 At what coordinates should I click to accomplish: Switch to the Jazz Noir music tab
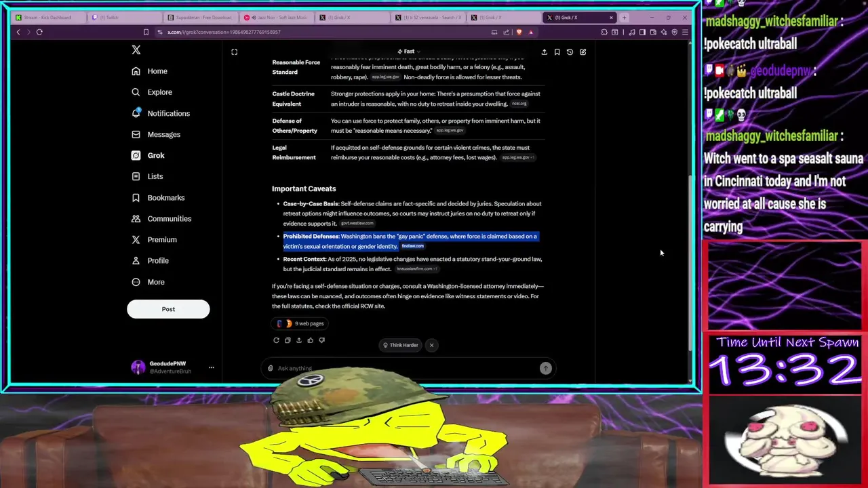tap(276, 18)
